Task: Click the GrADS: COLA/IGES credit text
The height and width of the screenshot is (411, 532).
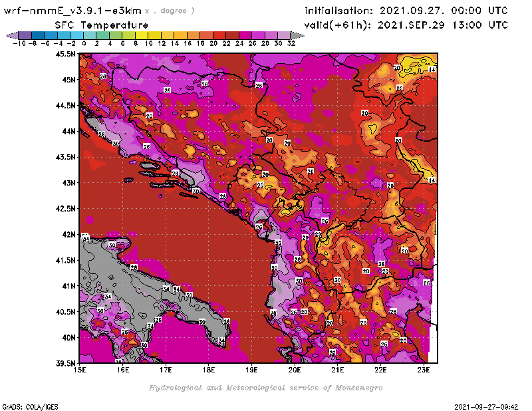Action: (30, 407)
